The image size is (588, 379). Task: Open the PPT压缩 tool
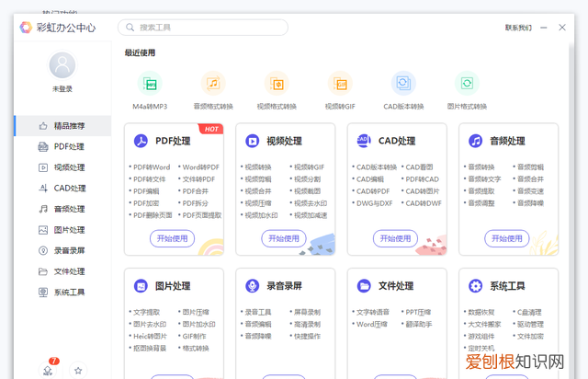[x=418, y=312]
